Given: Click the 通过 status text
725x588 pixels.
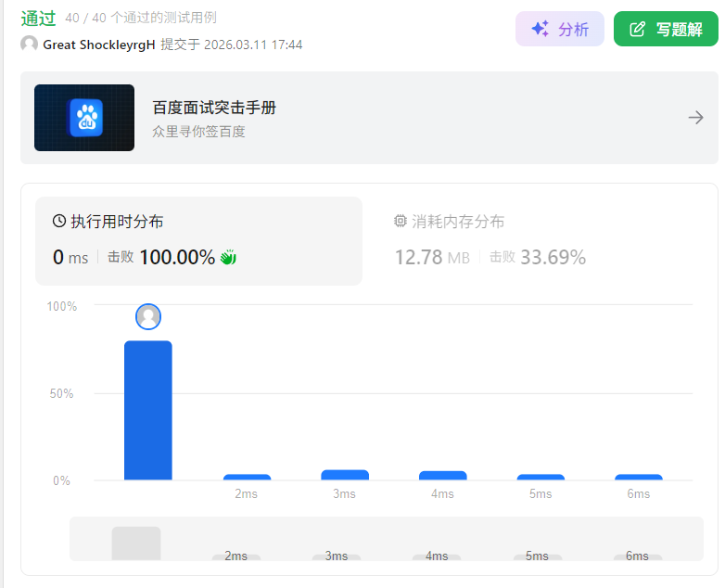Looking at the screenshot, I should [38, 19].
